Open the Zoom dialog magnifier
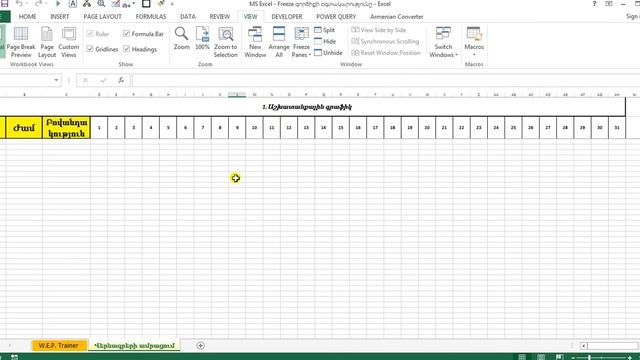This screenshot has height=360, width=640. coord(182,39)
